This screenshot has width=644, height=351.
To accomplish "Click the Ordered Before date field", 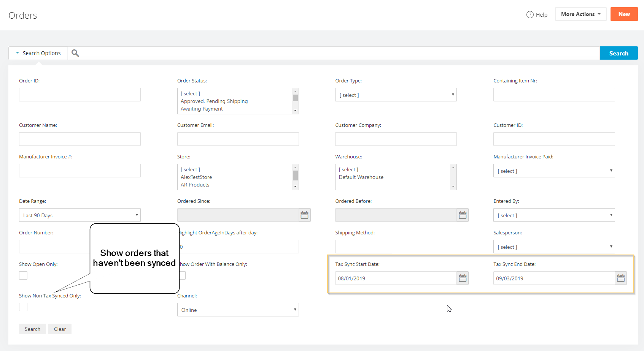I will 396,215.
